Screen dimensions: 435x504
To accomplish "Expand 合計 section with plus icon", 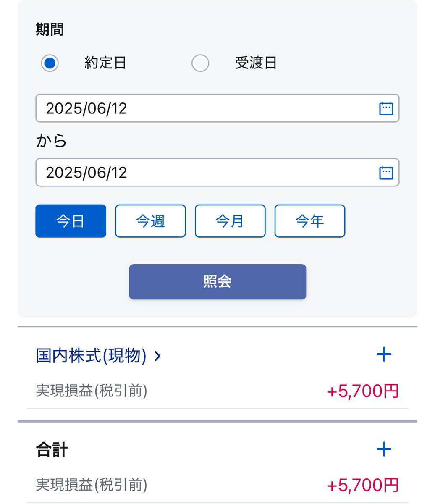I will [384, 449].
